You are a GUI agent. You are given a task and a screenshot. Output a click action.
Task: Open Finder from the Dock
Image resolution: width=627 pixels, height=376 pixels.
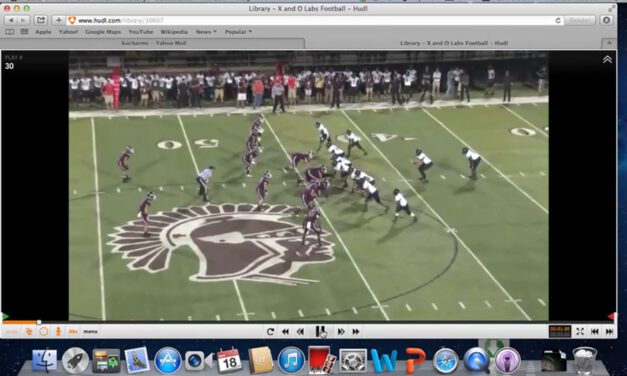pos(44,360)
